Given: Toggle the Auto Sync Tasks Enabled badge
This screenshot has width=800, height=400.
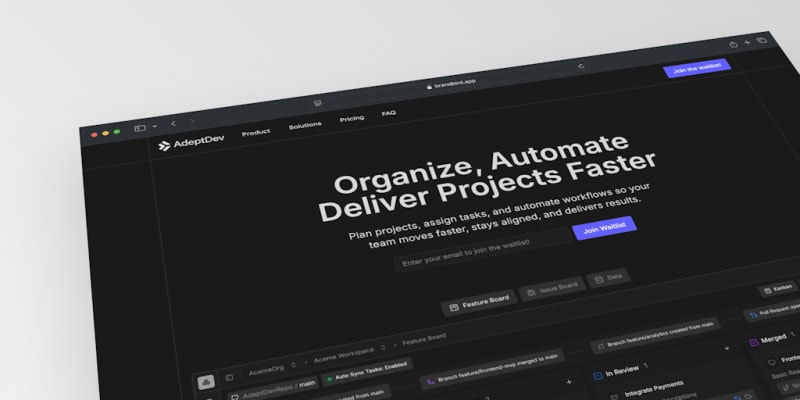Looking at the screenshot, I should tap(367, 372).
